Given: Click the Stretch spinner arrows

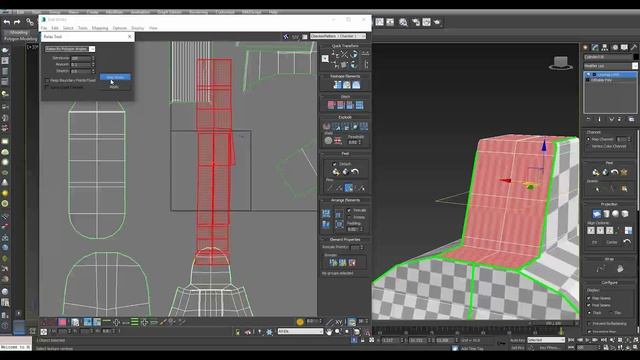Looking at the screenshot, I should pyautogui.click(x=93, y=71).
